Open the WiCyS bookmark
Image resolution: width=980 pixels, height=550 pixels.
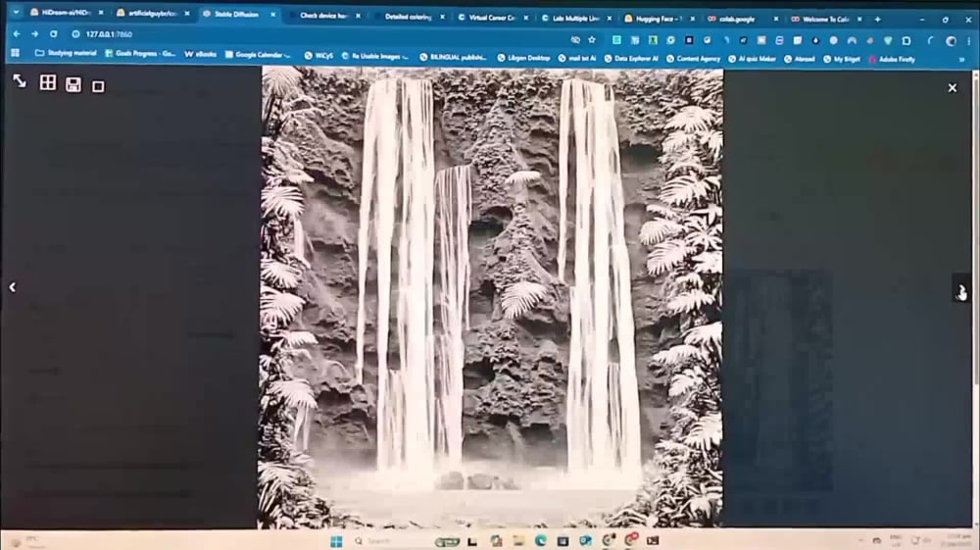click(318, 56)
